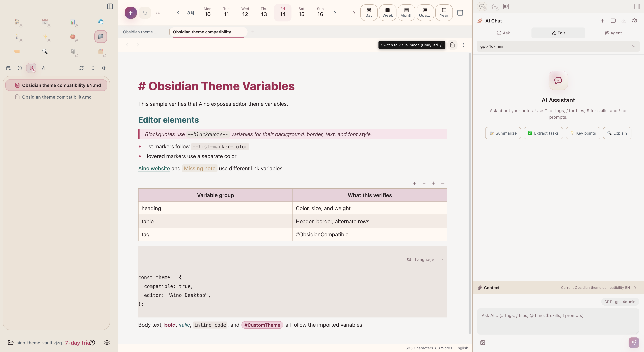Click the undo arrow next to plus
The image size is (644, 352).
(145, 13)
